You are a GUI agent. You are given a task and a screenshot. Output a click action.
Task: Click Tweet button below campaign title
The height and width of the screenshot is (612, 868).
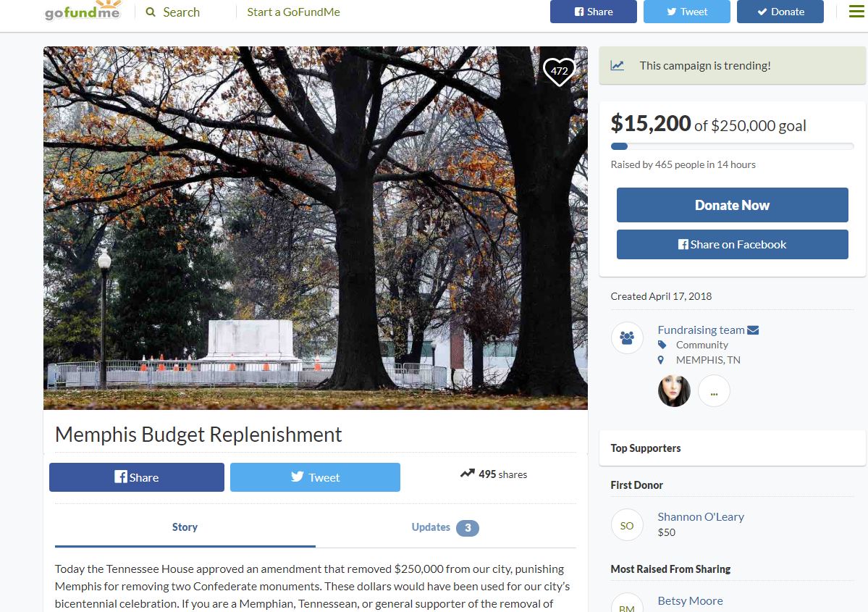(x=315, y=477)
